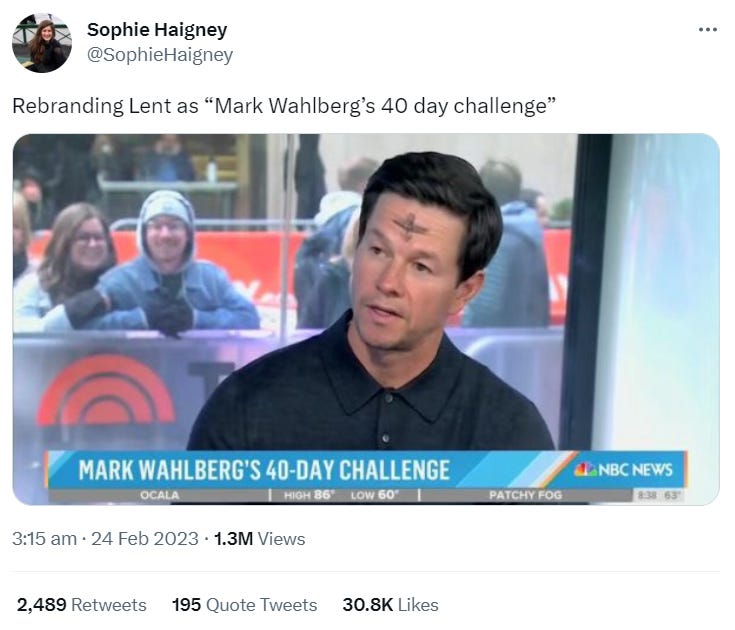
Task: Click the HIGH 86° temperature reading
Action: tap(309, 495)
